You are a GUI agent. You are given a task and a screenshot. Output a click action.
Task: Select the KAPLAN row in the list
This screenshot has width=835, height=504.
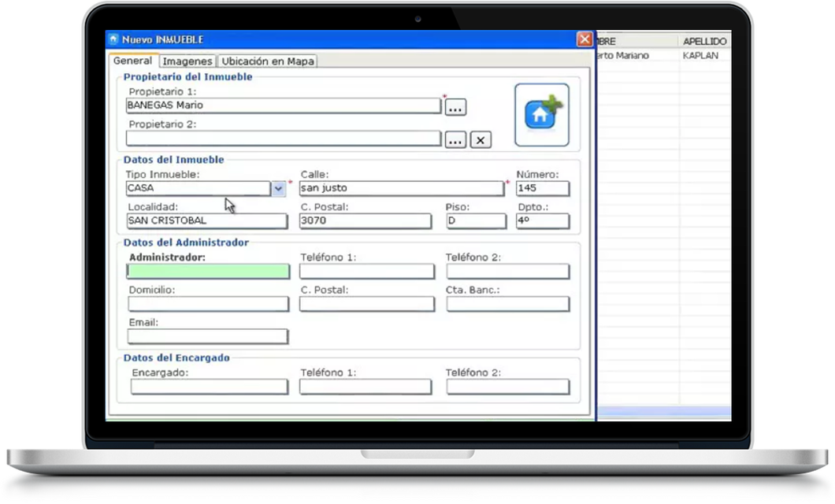pyautogui.click(x=700, y=56)
